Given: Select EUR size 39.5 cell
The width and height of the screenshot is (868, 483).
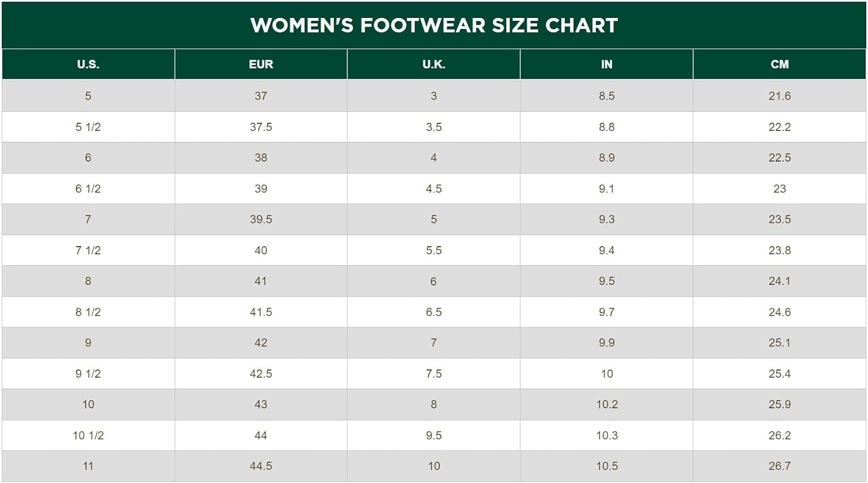Looking at the screenshot, I should [x=261, y=219].
